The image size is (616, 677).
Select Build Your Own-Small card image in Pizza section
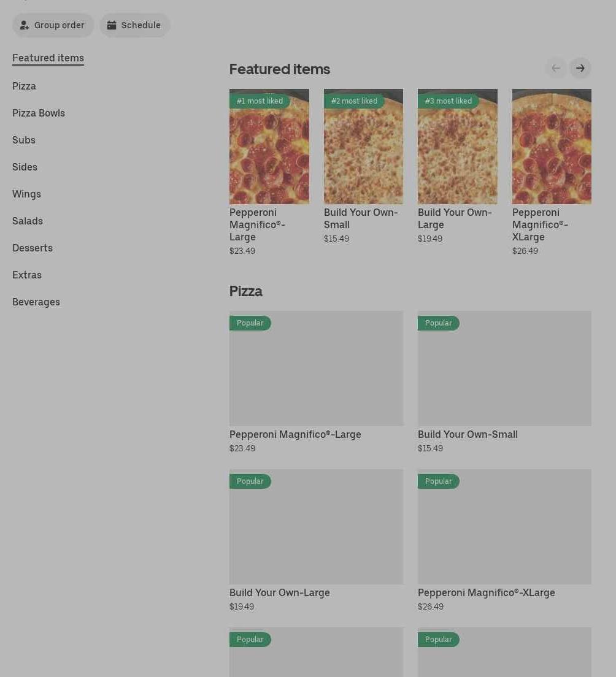(x=504, y=368)
